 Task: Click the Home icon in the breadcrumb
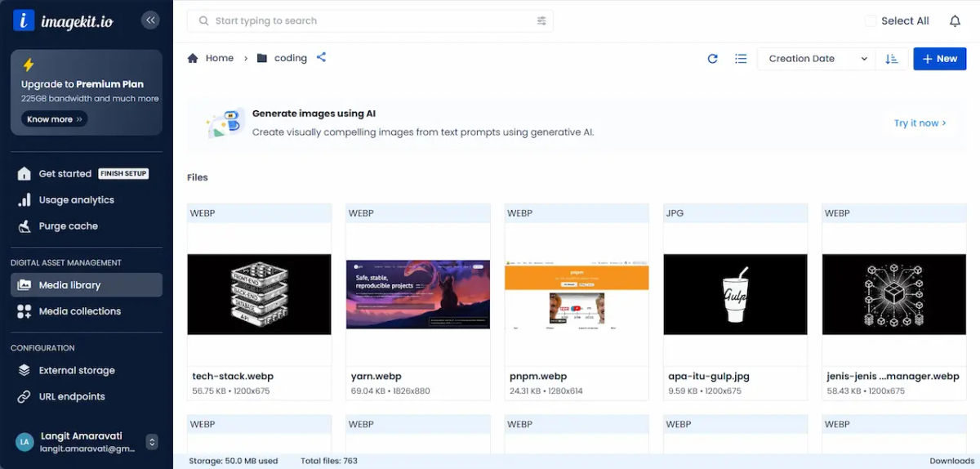coord(193,58)
